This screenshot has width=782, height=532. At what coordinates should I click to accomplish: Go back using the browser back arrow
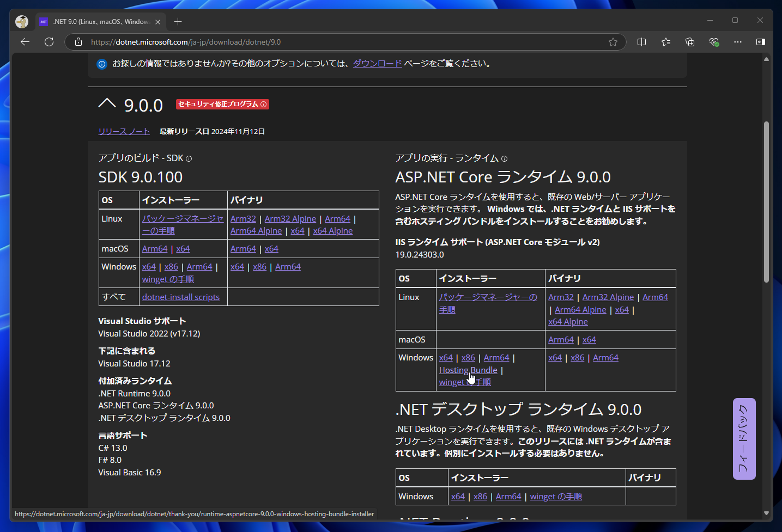[25, 42]
